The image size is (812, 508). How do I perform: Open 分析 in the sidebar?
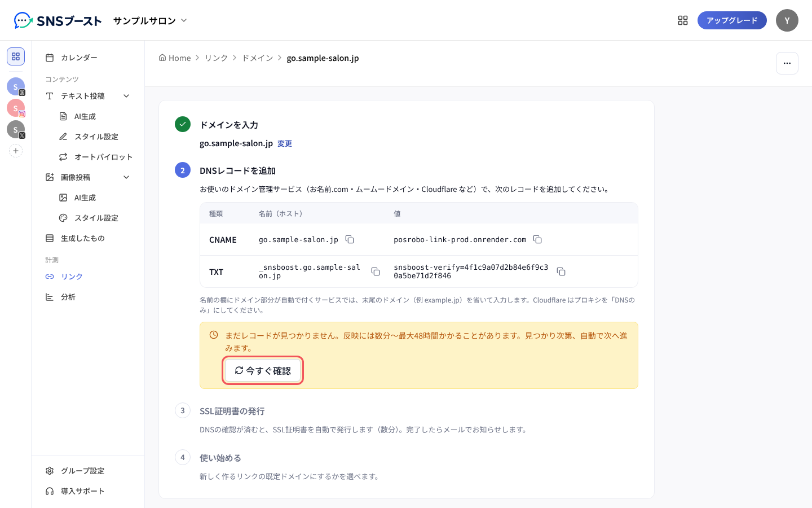click(88, 297)
